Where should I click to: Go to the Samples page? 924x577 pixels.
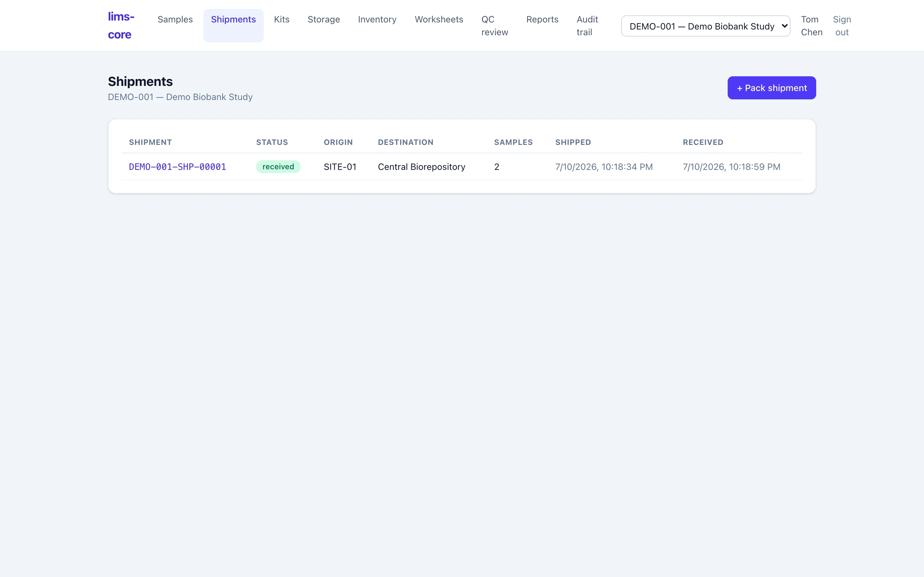[x=175, y=20]
